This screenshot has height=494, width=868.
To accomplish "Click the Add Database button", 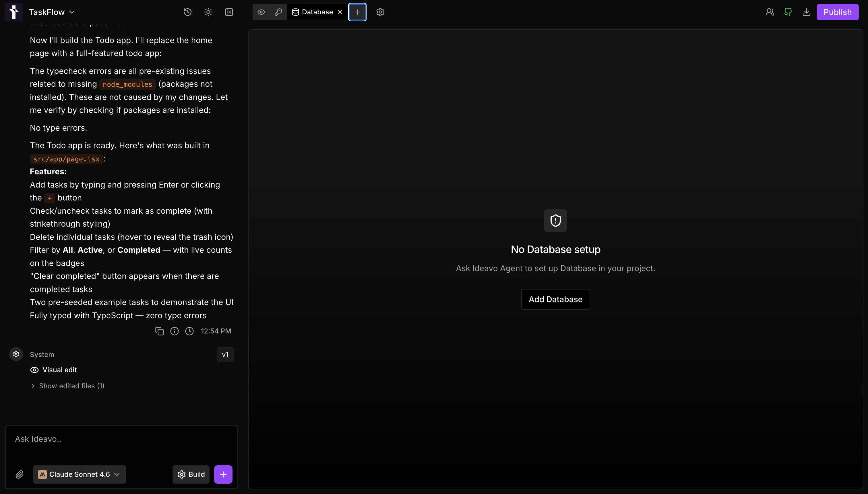I will click(x=555, y=299).
